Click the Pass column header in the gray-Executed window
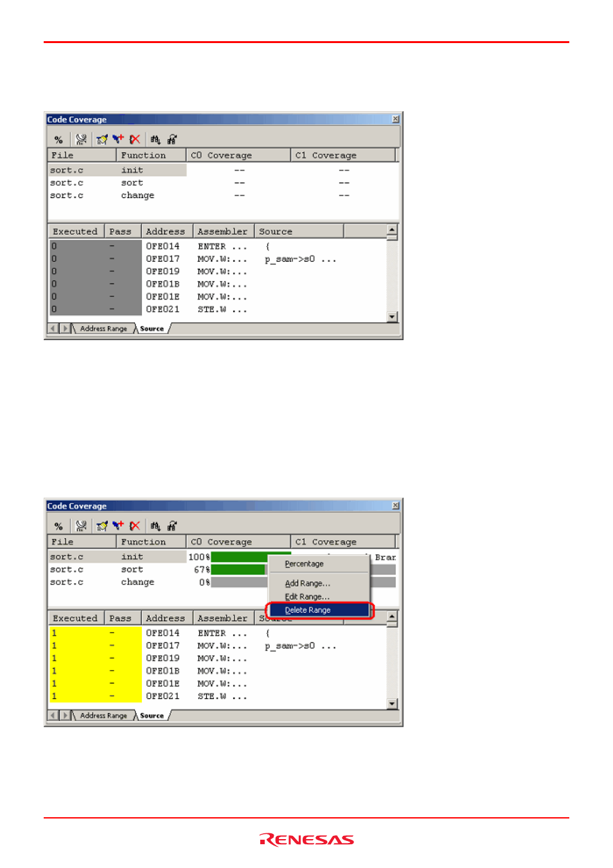613x868 pixels. [x=123, y=231]
